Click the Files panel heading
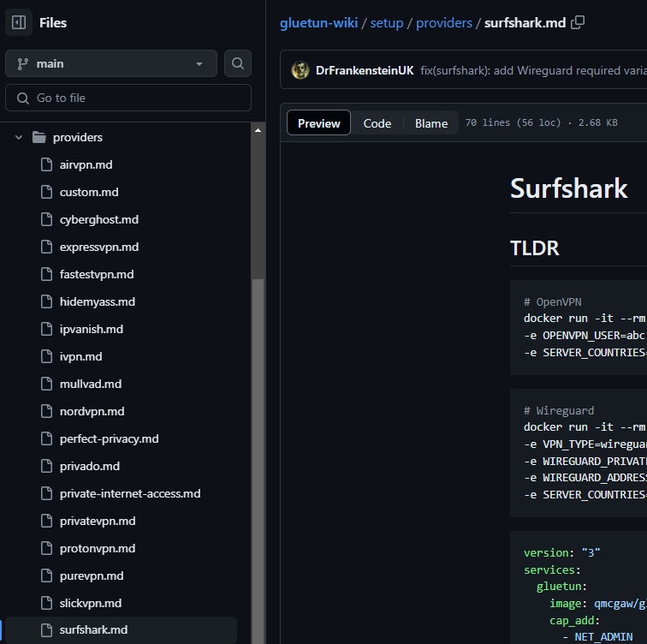Image resolution: width=647 pixels, height=644 pixels. pyautogui.click(x=53, y=23)
